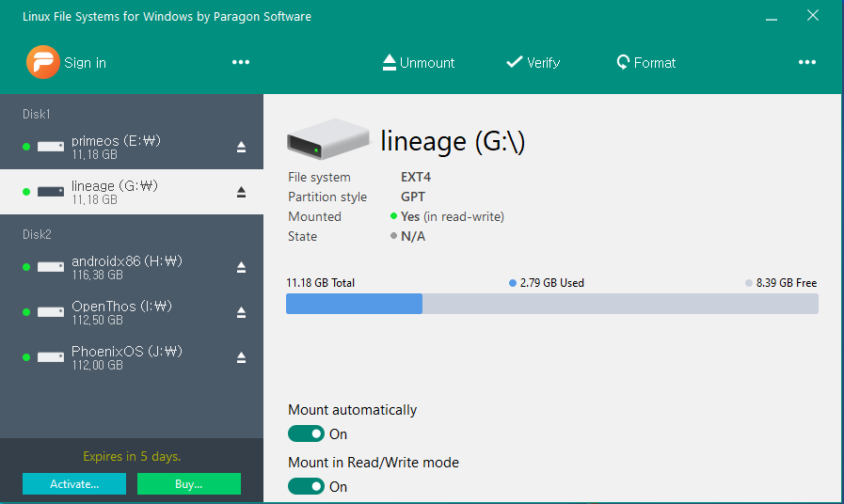Viewport: 844px width, 504px height.
Task: Click the Disk1 group header
Action: coord(37,114)
